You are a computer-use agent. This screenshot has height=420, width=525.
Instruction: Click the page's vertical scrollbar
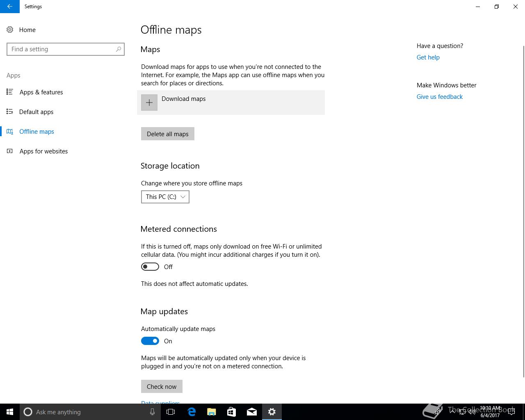523,211
